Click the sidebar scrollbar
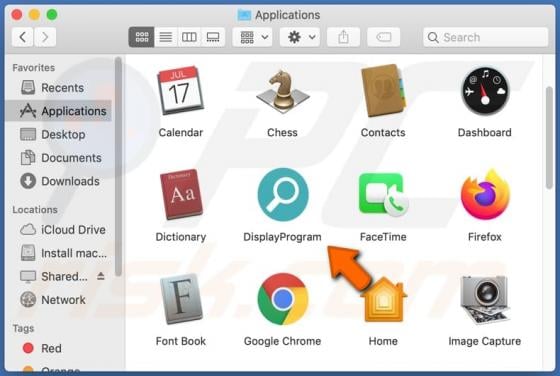 pyautogui.click(x=118, y=166)
